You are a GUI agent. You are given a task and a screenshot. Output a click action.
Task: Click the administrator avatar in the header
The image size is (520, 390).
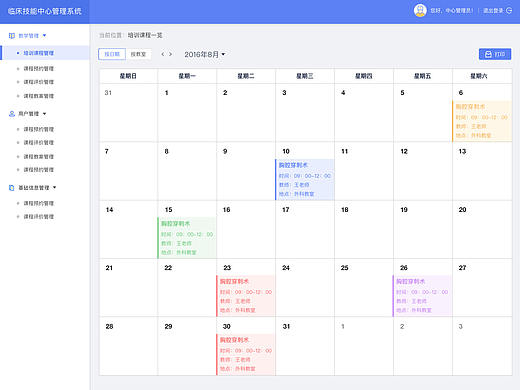(420, 11)
